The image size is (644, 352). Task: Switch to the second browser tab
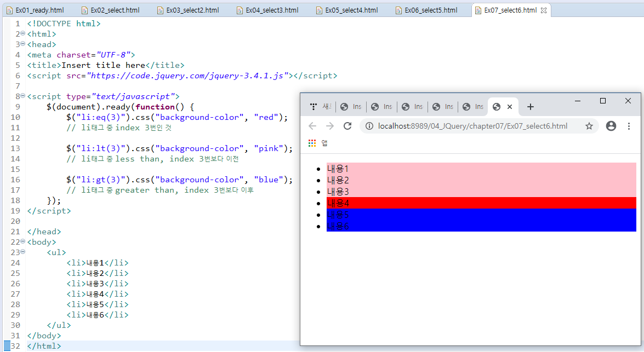pos(351,107)
